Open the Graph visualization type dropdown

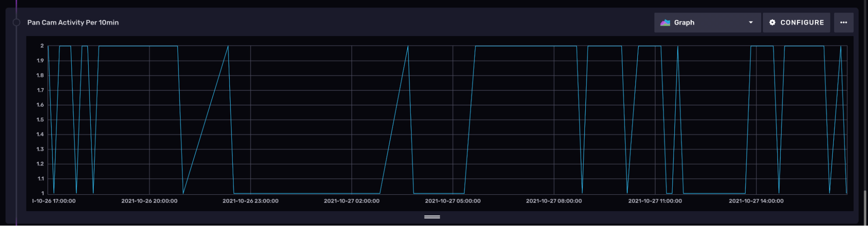click(x=707, y=23)
